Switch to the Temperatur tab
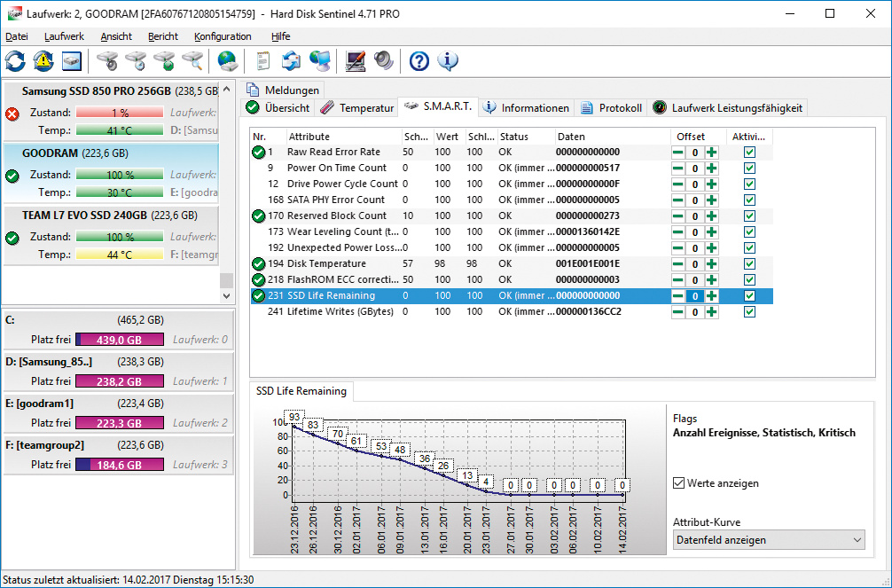Image resolution: width=892 pixels, height=588 pixels. pyautogui.click(x=356, y=108)
